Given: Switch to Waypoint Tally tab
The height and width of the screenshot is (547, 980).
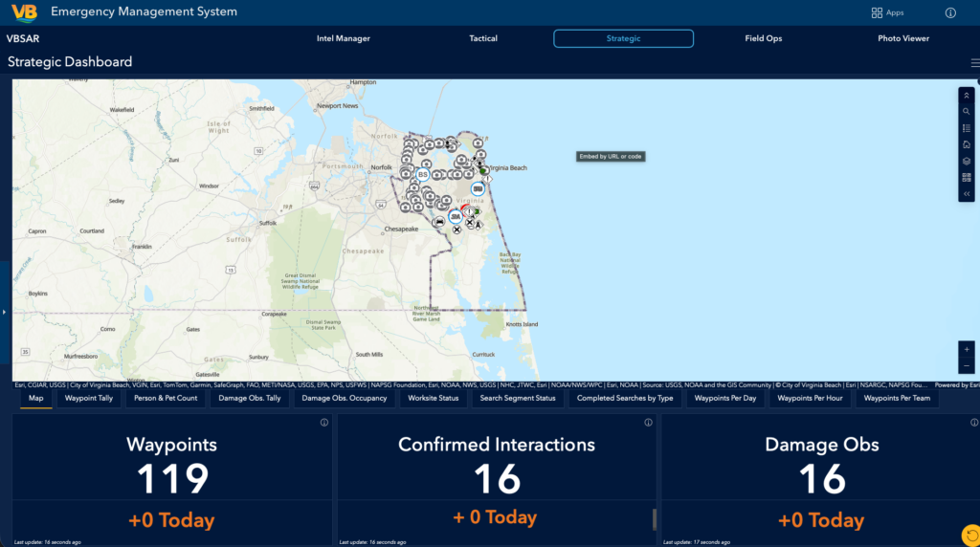Looking at the screenshot, I should click(89, 399).
